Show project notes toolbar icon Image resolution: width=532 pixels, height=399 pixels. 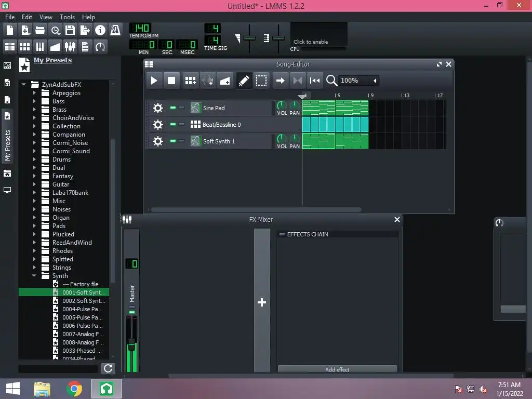(85, 46)
